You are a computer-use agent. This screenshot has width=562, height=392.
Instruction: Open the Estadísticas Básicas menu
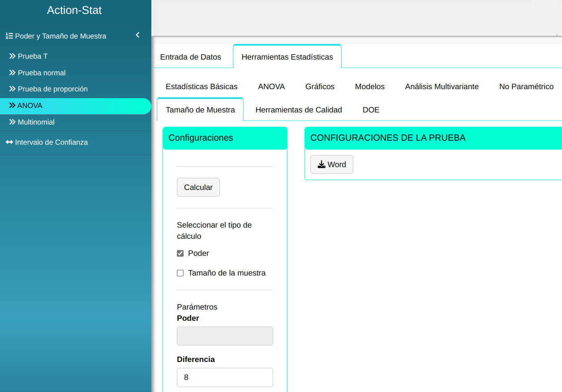202,86
